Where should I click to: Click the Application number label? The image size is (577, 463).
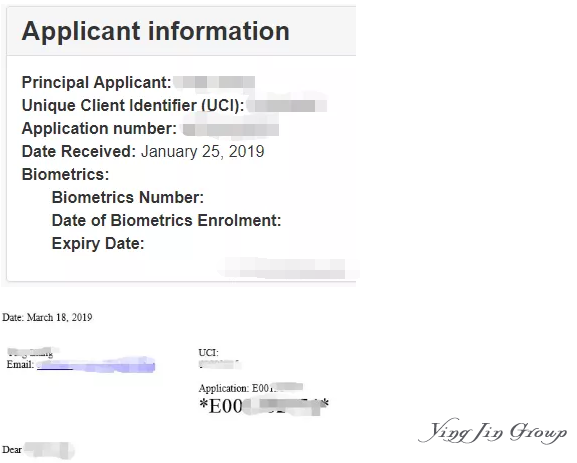(99, 128)
